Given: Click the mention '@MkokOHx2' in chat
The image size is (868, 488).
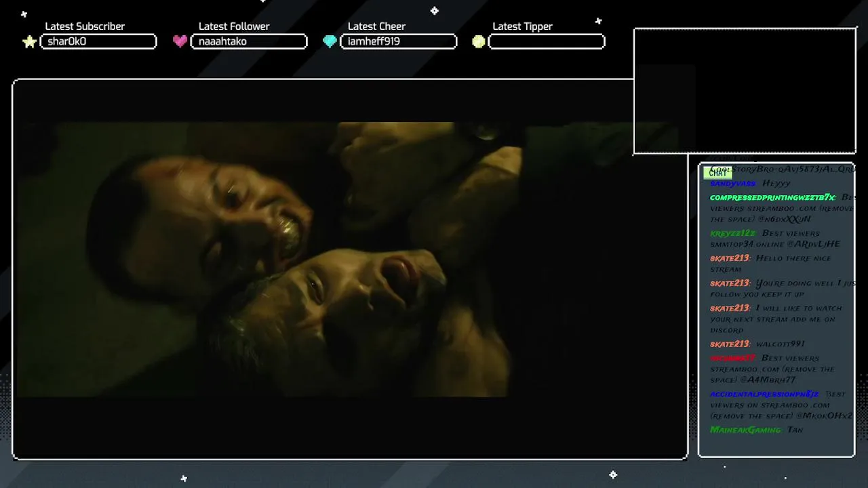Looking at the screenshot, I should pos(824,416).
